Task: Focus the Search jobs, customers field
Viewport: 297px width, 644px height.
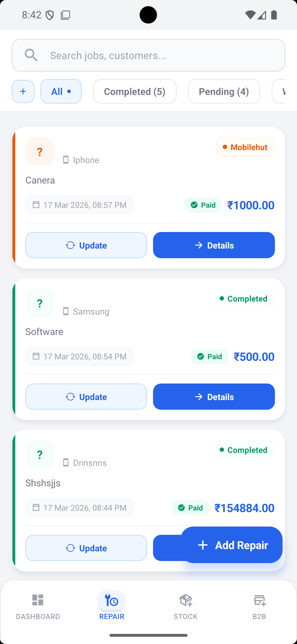Action: pos(148,55)
